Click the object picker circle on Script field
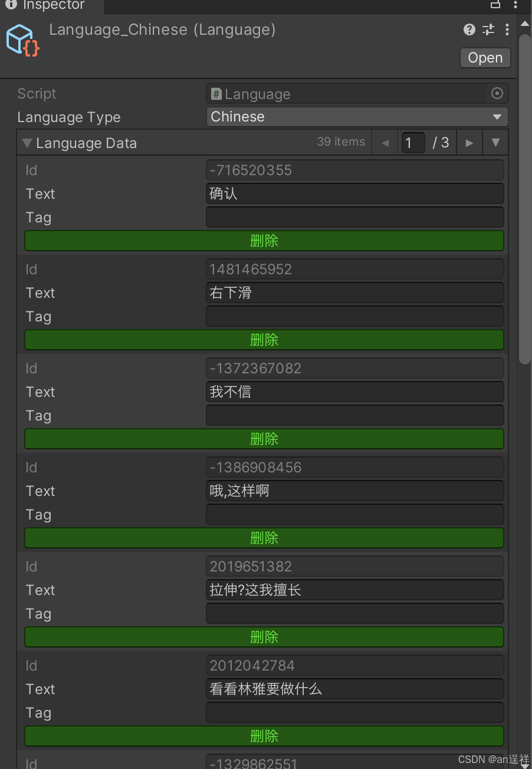This screenshot has width=532, height=769. point(497,93)
